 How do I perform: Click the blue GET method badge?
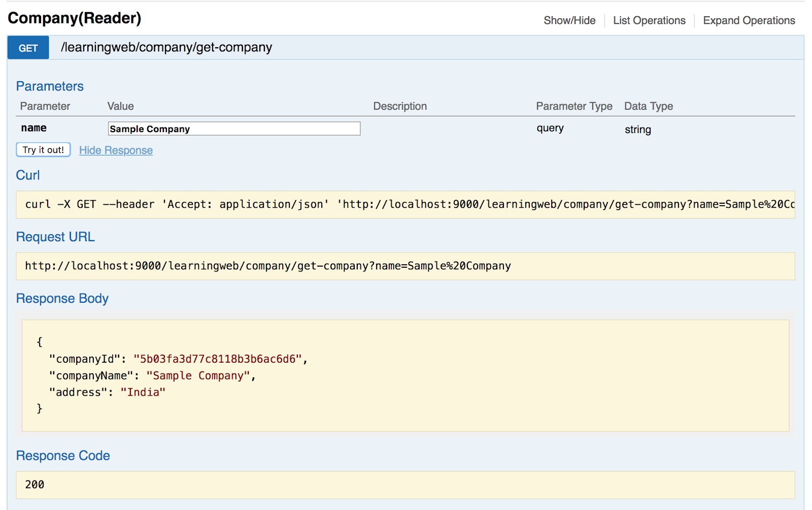[x=28, y=48]
